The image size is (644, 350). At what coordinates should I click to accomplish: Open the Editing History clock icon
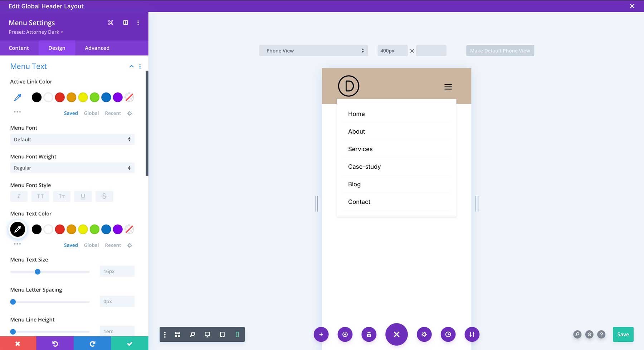point(448,334)
